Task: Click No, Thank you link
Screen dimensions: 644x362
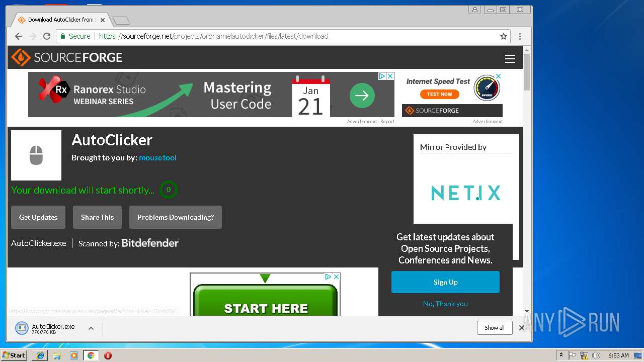Action: pos(445,304)
